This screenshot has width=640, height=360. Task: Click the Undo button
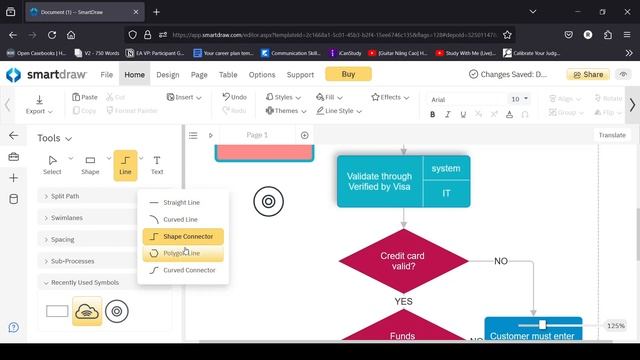(235, 97)
